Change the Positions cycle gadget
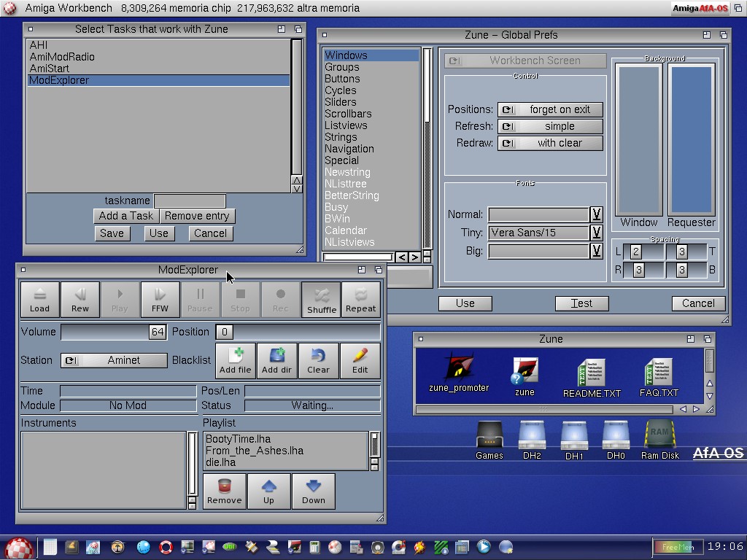The width and height of the screenshot is (747, 560). (550, 109)
